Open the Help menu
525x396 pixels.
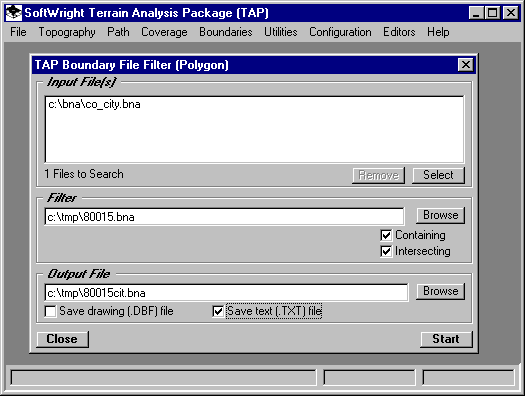click(438, 32)
